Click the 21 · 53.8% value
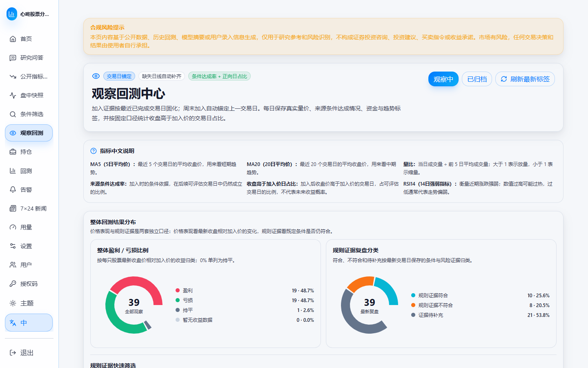 [538, 315]
